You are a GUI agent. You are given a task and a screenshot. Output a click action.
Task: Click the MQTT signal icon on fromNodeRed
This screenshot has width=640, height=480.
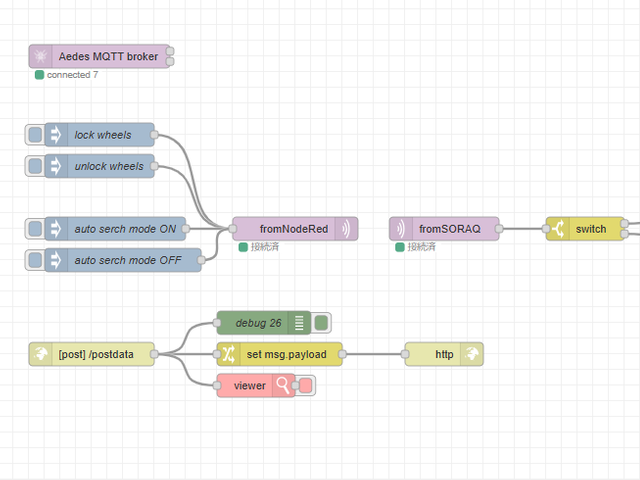coord(347,229)
